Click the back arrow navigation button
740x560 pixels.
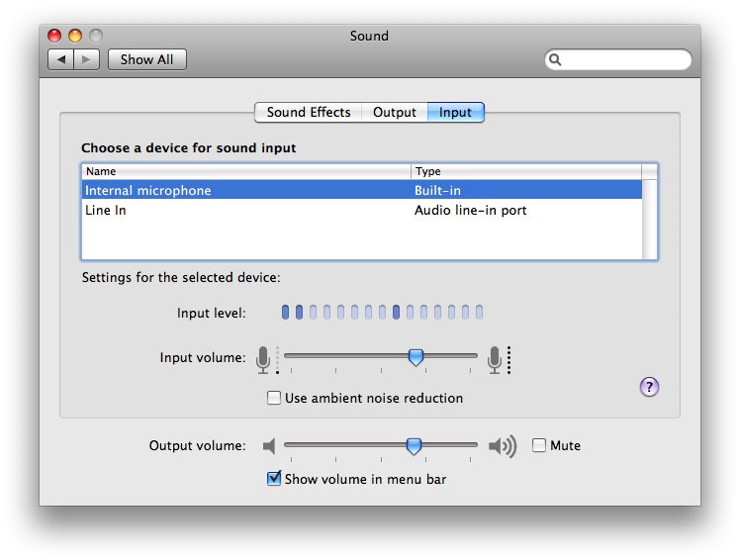pyautogui.click(x=61, y=59)
